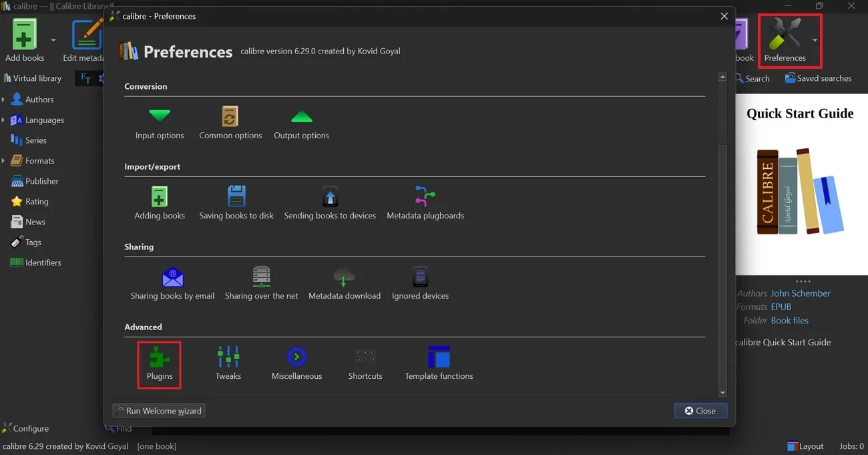Open Metadata plugboards settings

point(425,203)
